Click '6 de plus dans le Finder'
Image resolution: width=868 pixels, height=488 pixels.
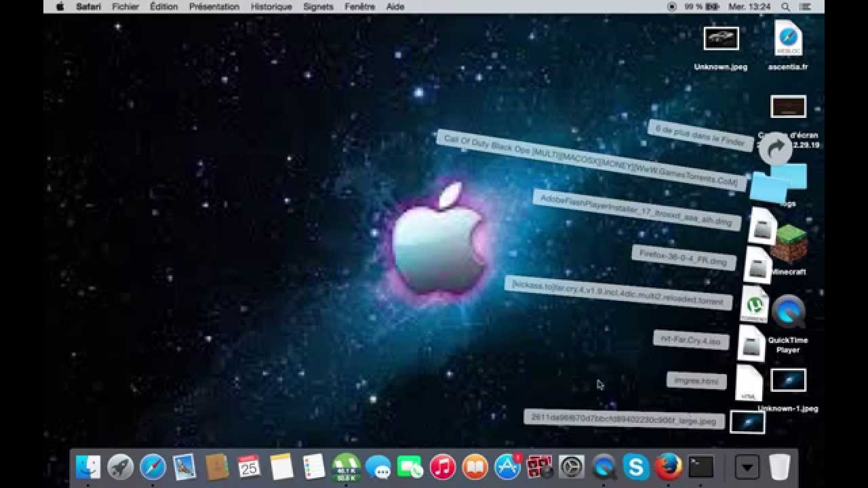click(x=701, y=135)
